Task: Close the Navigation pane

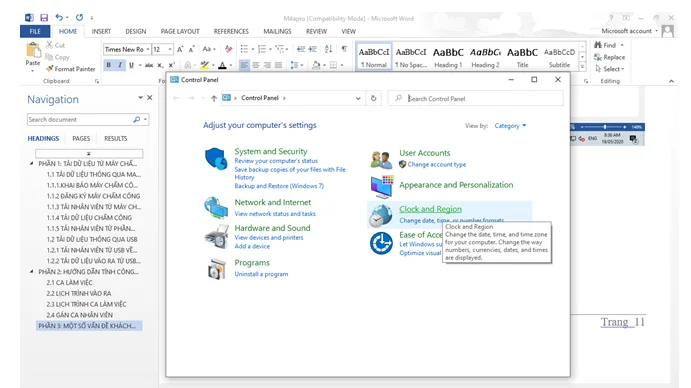Action: [149, 97]
